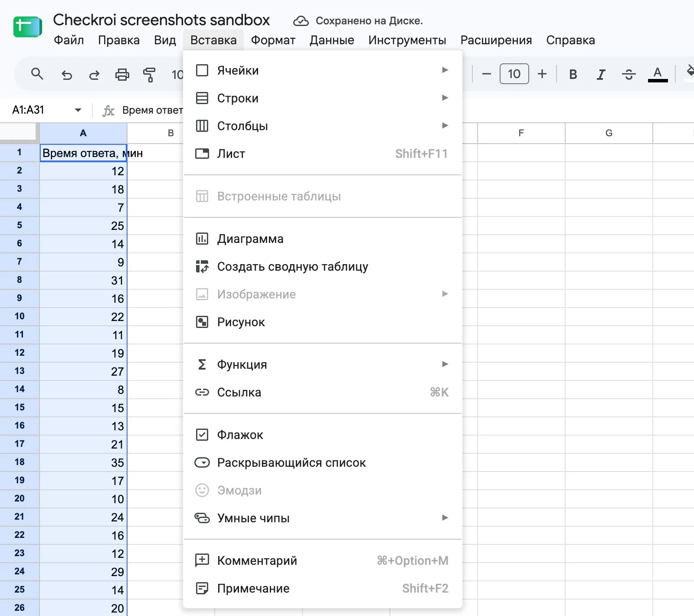The image size is (694, 616).
Task: Select Создать сводную таблицу
Action: coord(322,266)
